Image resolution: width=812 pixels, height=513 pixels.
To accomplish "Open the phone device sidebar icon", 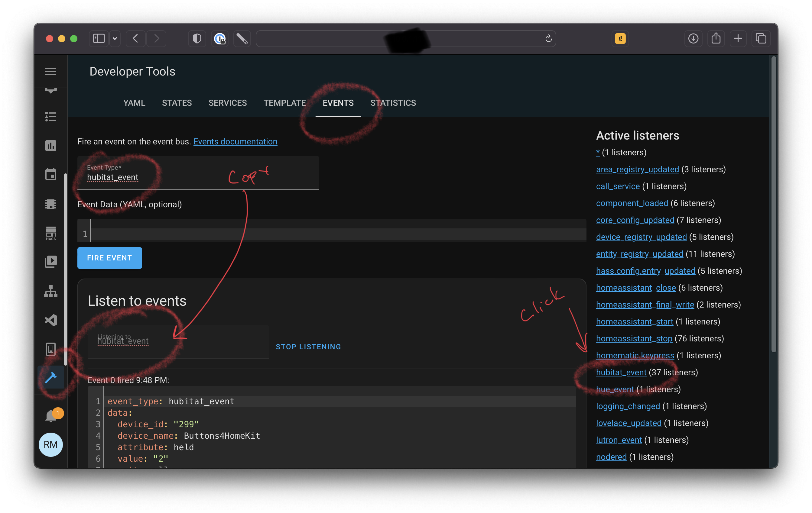I will tap(50, 349).
